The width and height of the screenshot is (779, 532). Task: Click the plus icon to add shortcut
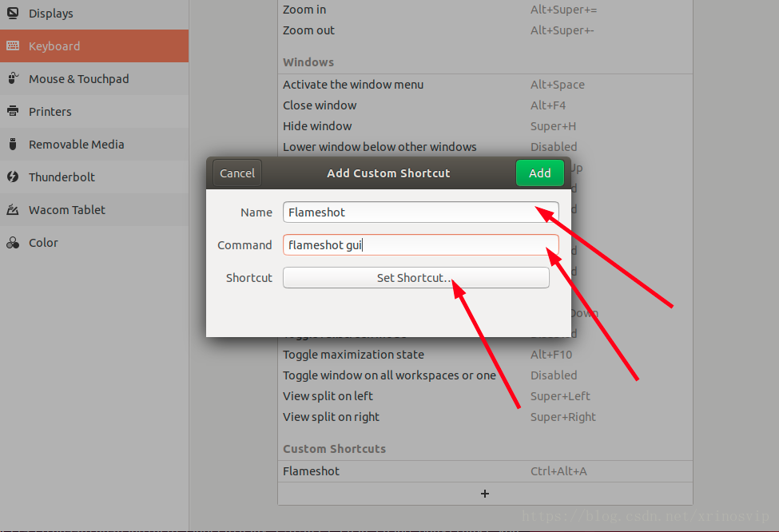[485, 493]
